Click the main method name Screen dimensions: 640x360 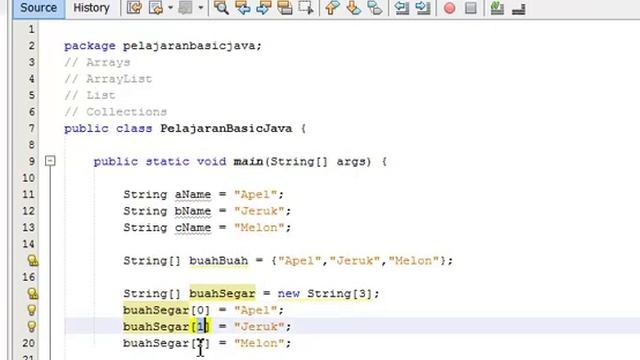[248, 161]
